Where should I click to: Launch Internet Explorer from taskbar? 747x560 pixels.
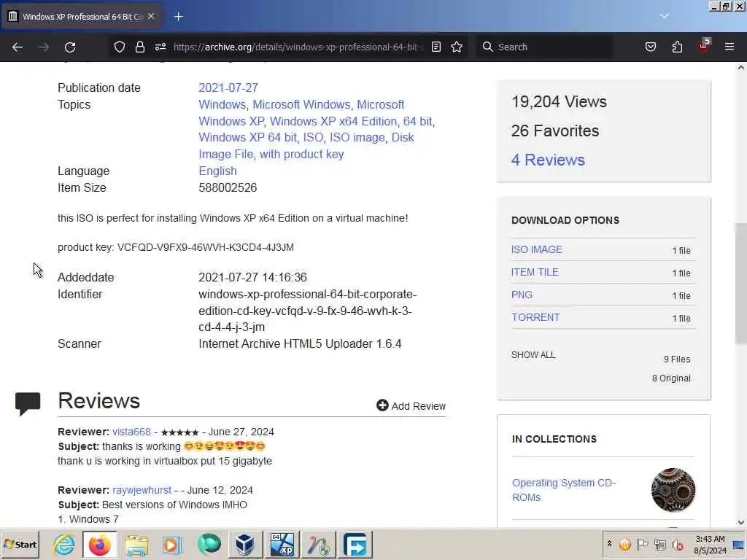pyautogui.click(x=64, y=544)
